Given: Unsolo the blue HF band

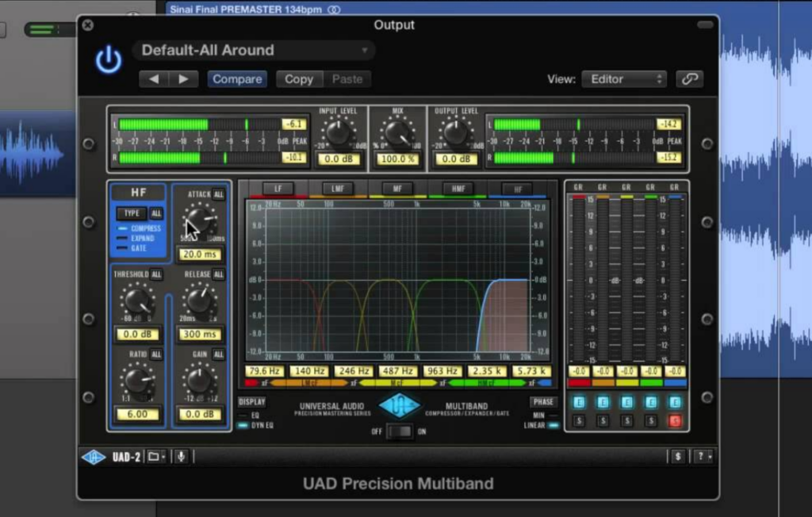Looking at the screenshot, I should pyautogui.click(x=675, y=420).
